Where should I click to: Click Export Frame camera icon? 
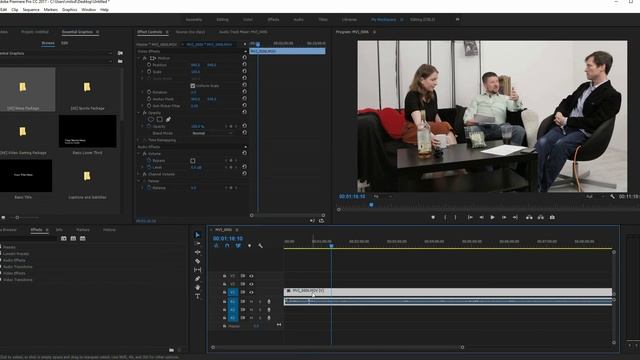click(552, 218)
